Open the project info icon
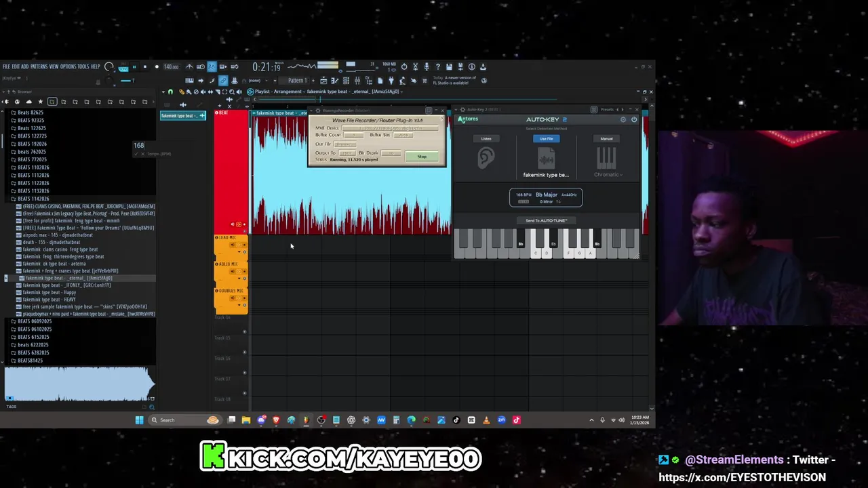Image resolution: width=868 pixels, height=488 pixels. (x=471, y=66)
